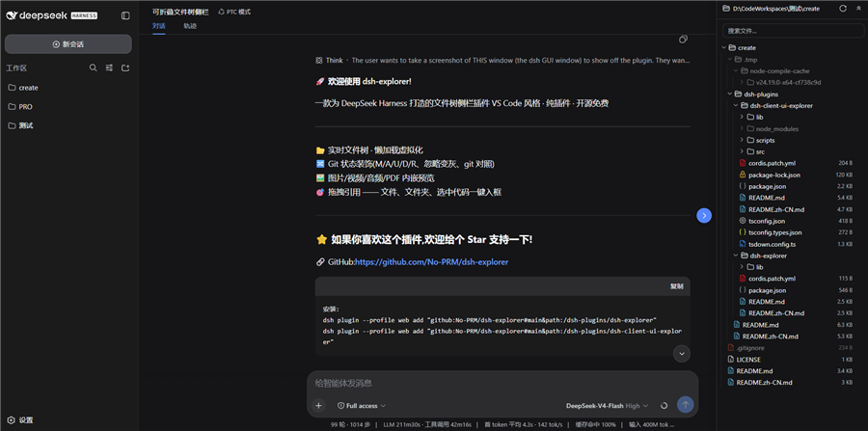The height and width of the screenshot is (431, 868).
Task: Click the blue side arrow panel button
Action: (704, 216)
